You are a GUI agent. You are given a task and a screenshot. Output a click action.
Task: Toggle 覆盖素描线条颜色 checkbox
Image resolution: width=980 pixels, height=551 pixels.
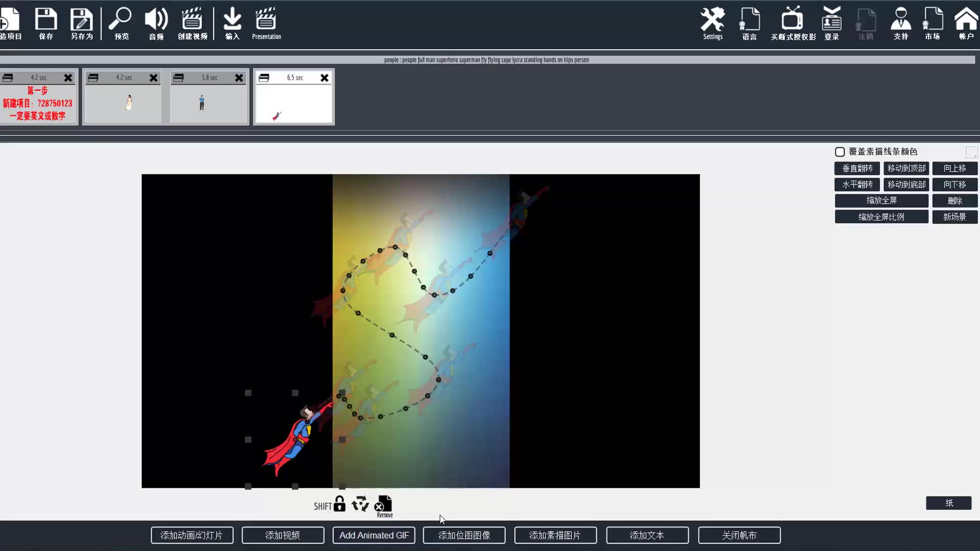click(x=839, y=152)
